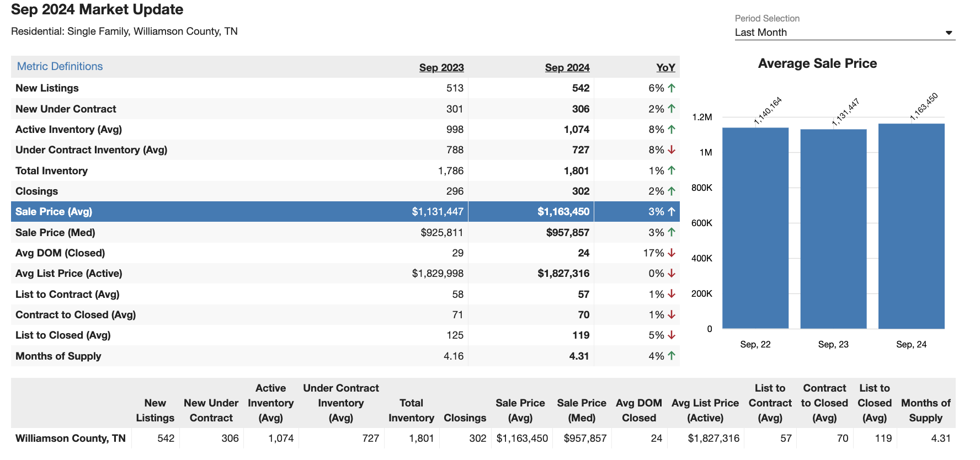The width and height of the screenshot is (980, 460).
Task: Click the Sep, 24 bar in the chart
Action: [912, 226]
